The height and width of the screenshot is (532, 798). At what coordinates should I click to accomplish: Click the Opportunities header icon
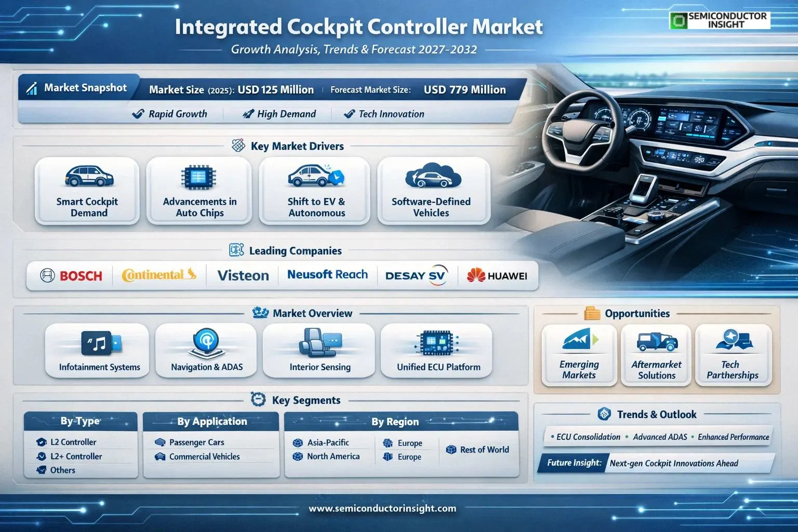pyautogui.click(x=592, y=313)
